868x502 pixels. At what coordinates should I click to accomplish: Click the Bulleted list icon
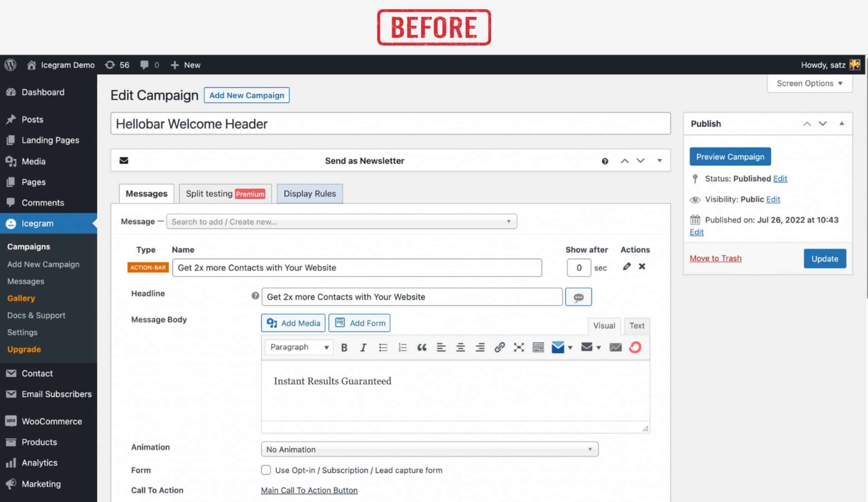point(382,347)
